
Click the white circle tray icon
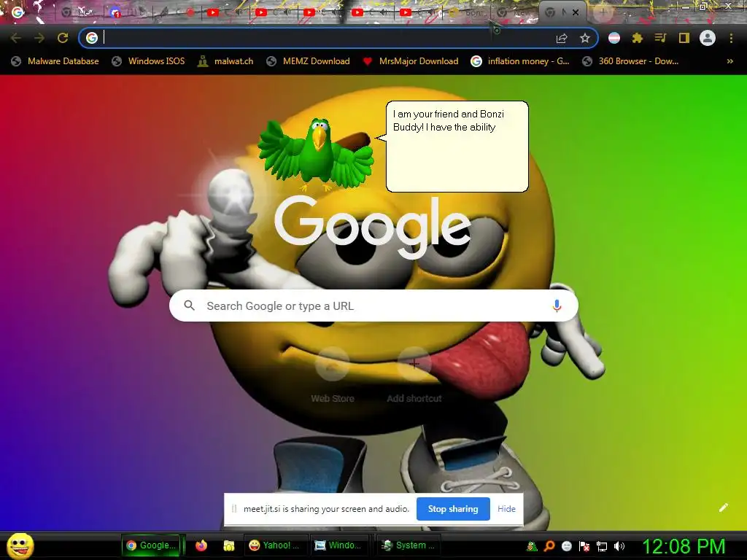567,546
